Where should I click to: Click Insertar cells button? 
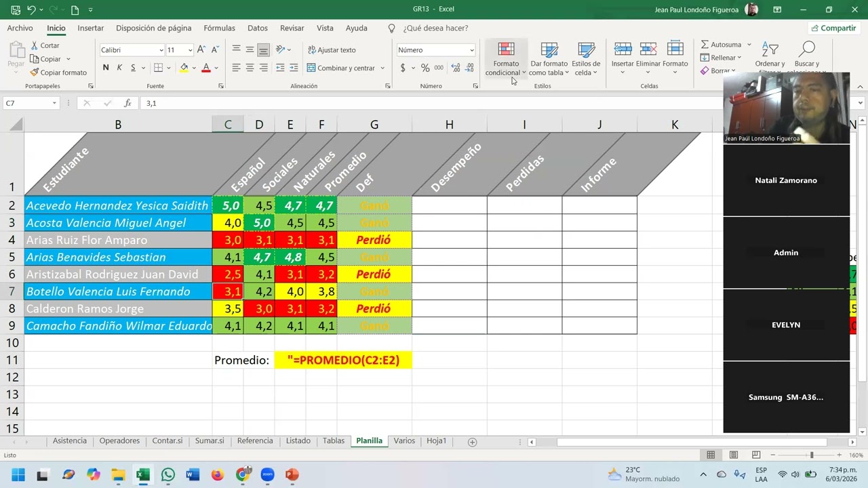coord(623,59)
